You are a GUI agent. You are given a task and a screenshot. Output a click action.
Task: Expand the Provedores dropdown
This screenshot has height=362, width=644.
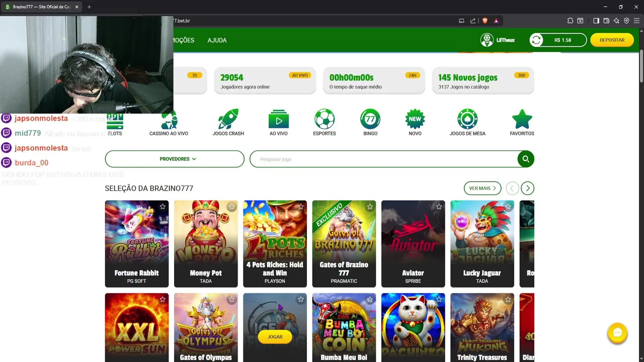tap(175, 159)
